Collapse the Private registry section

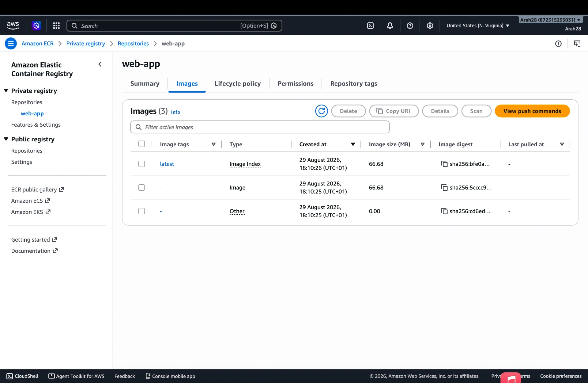6,91
